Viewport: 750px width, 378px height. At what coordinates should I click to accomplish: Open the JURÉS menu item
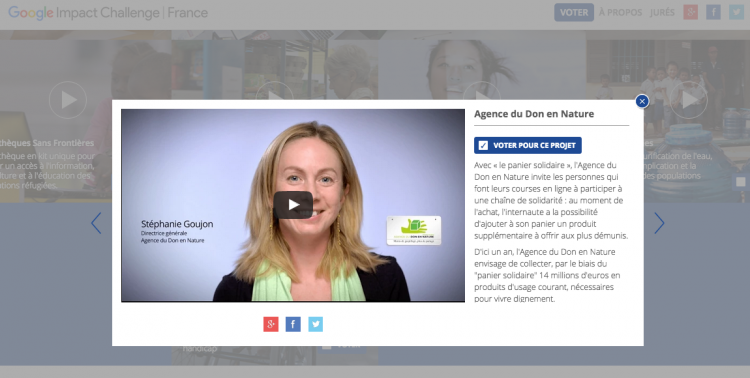[x=662, y=12]
